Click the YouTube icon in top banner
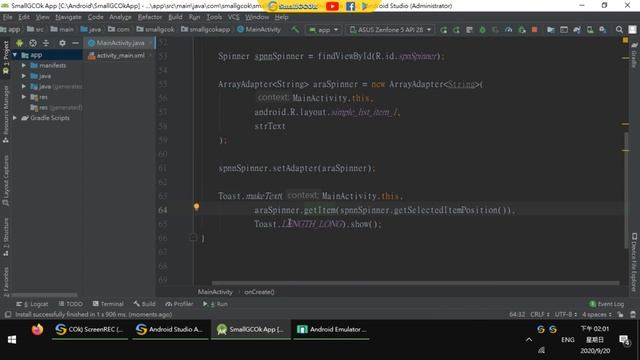This screenshot has height=360, width=640. click(x=332, y=6)
